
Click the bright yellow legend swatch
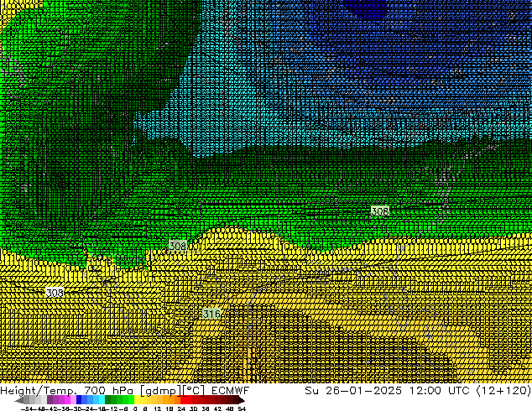(137, 400)
